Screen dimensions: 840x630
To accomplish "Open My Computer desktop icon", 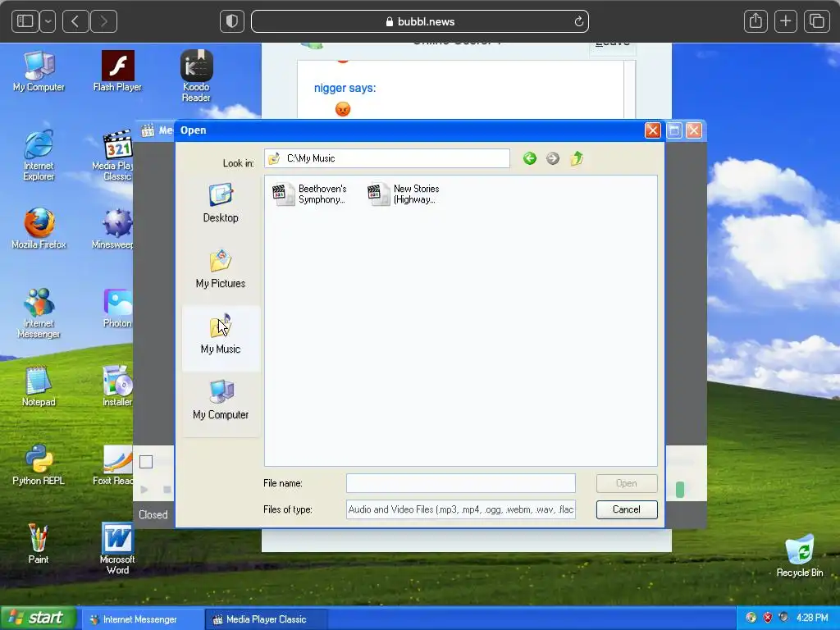I will coord(39,71).
